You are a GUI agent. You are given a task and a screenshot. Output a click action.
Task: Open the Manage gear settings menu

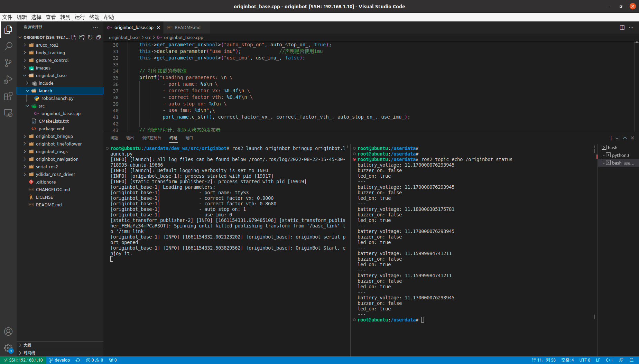[8, 348]
